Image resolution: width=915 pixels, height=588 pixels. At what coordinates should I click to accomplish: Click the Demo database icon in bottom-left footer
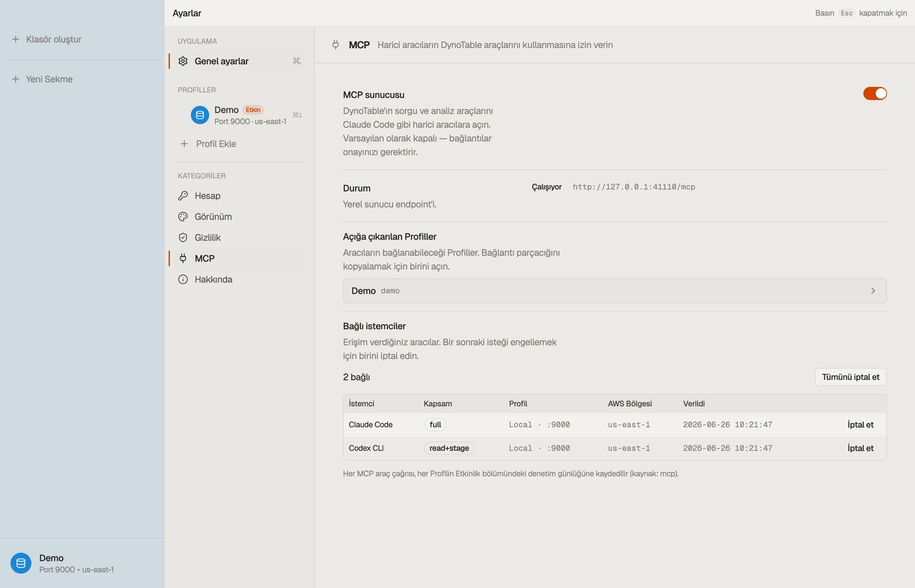(21, 563)
